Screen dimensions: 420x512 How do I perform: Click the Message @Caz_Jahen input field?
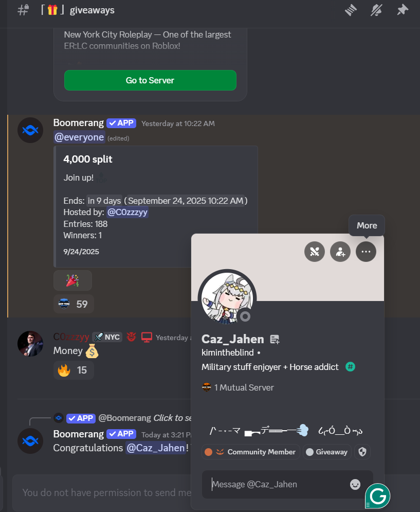(x=278, y=484)
